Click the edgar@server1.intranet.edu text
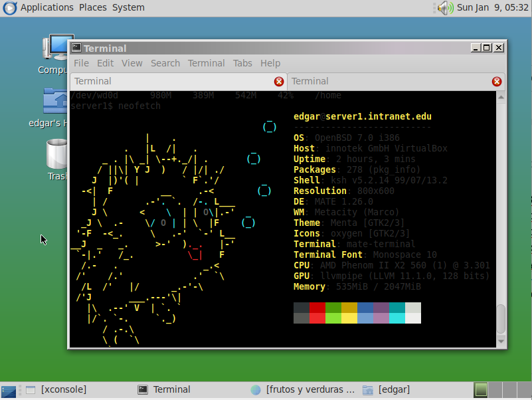Image resolution: width=532 pixels, height=400 pixels. click(363, 116)
